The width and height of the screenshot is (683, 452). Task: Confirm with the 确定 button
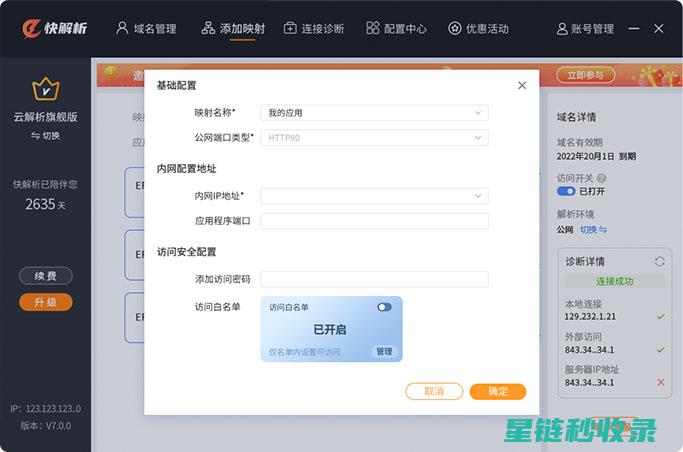[498, 391]
